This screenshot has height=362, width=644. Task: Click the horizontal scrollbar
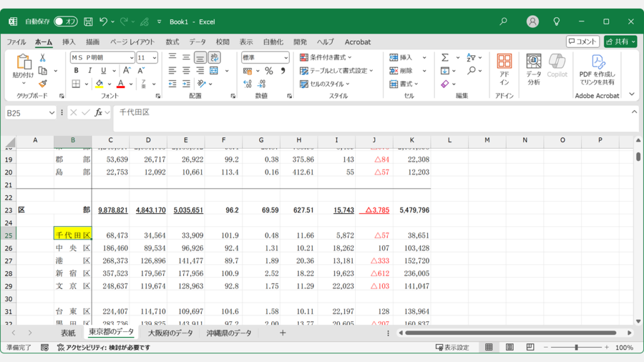(x=511, y=333)
